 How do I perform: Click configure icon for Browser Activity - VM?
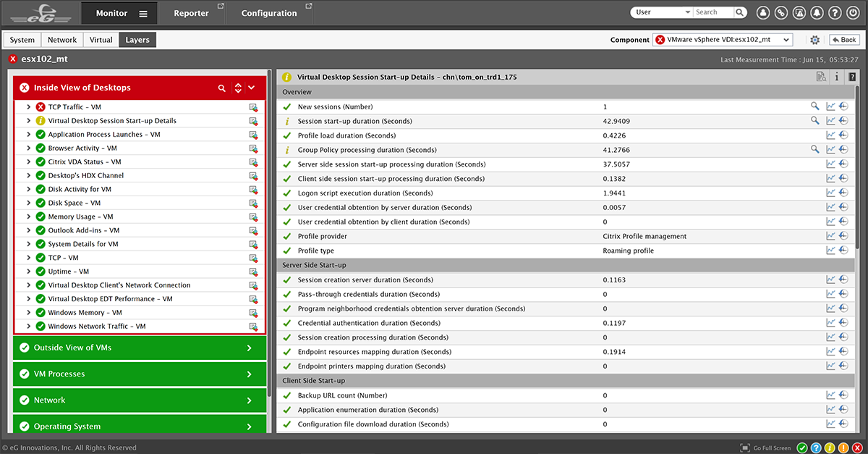(253, 148)
